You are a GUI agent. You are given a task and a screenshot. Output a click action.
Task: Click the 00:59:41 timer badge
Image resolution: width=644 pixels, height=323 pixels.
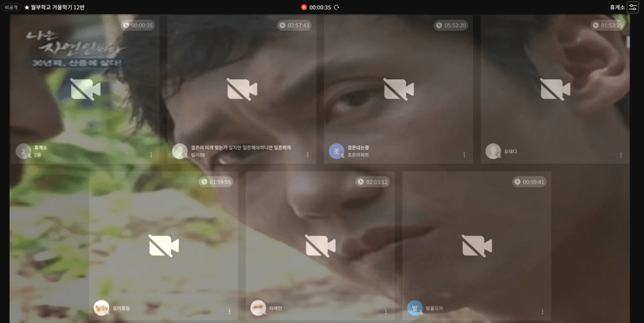[530, 182]
